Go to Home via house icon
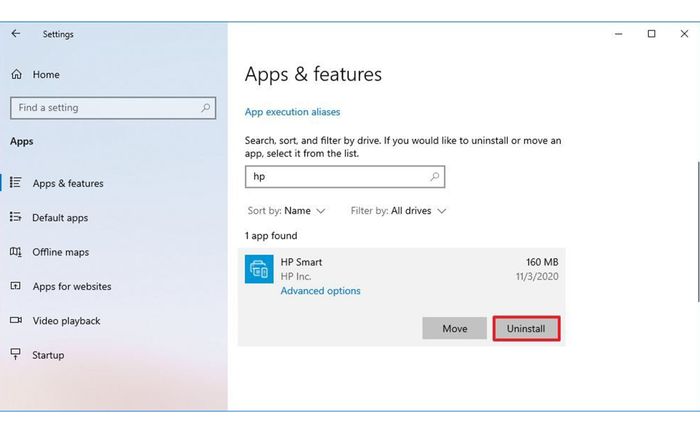 (x=17, y=74)
